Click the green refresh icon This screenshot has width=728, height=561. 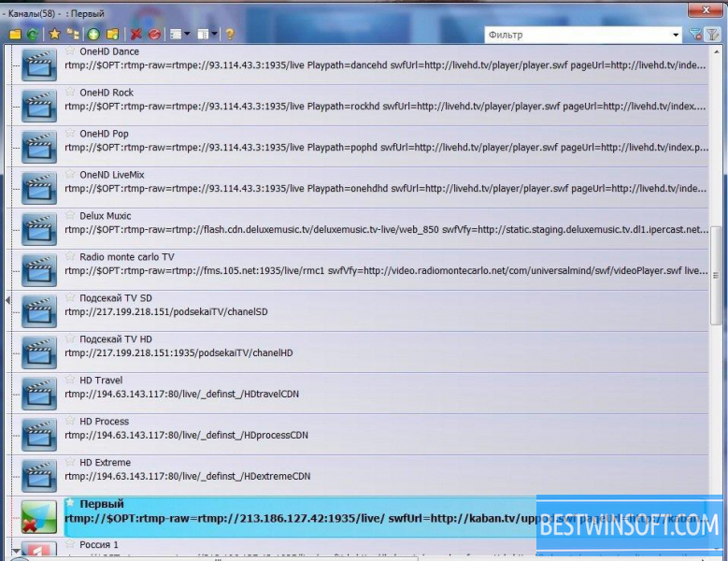[33, 35]
